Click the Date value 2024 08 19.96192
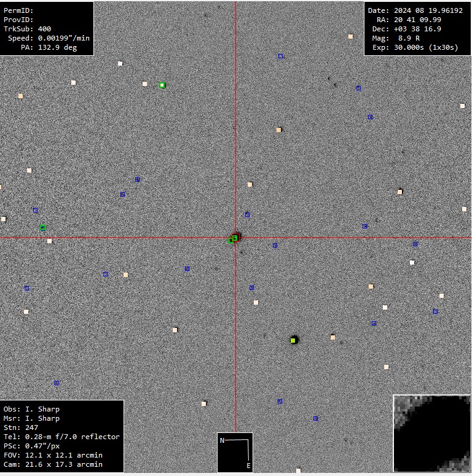Viewport: 472px width, 476px height. point(423,10)
